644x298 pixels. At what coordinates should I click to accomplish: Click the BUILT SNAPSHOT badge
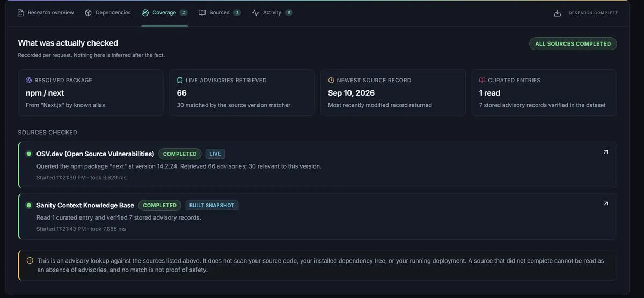coord(212,205)
